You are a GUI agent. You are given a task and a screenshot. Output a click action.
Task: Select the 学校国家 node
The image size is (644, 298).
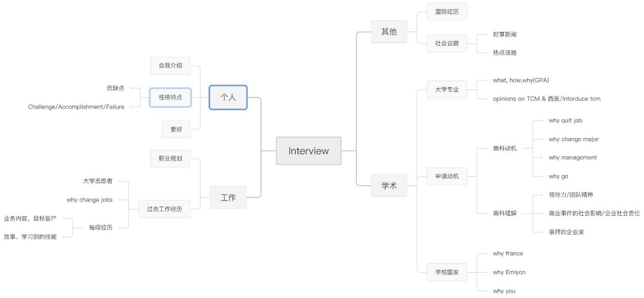pyautogui.click(x=447, y=272)
